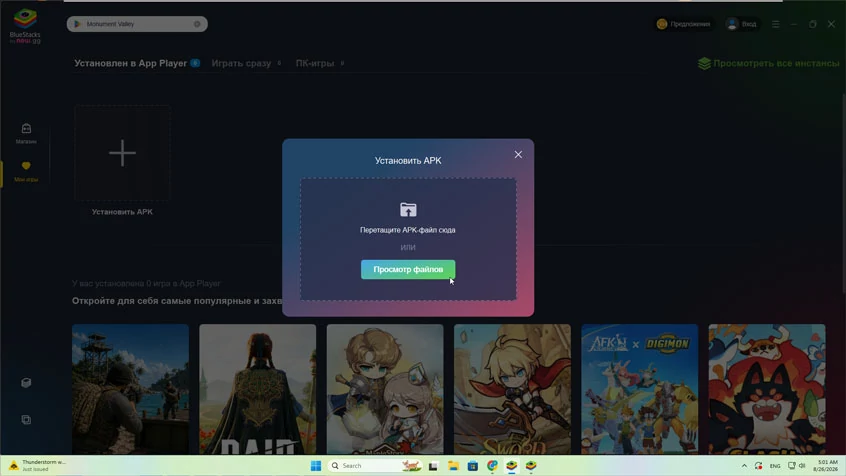Switch to Установлен в App Player tab
The height and width of the screenshot is (476, 846).
point(131,63)
